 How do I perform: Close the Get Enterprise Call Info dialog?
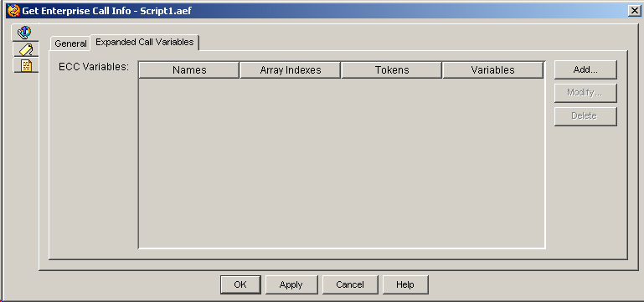(x=635, y=11)
